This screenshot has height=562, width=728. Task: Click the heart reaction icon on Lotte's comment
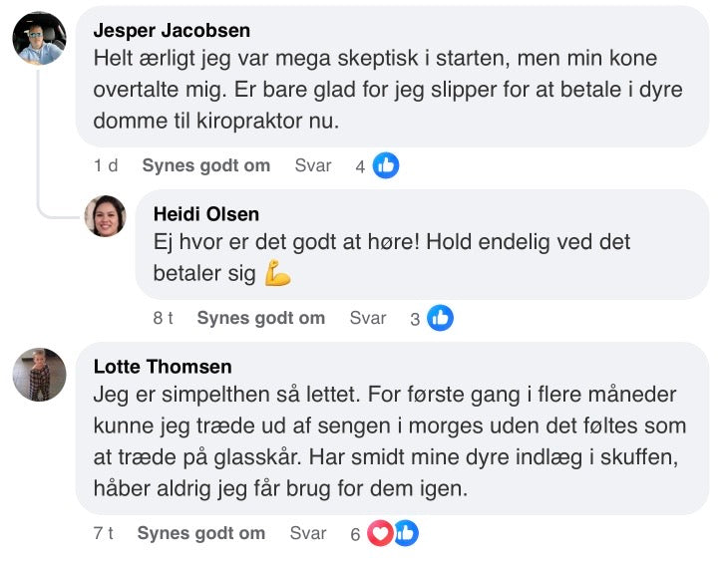click(380, 533)
